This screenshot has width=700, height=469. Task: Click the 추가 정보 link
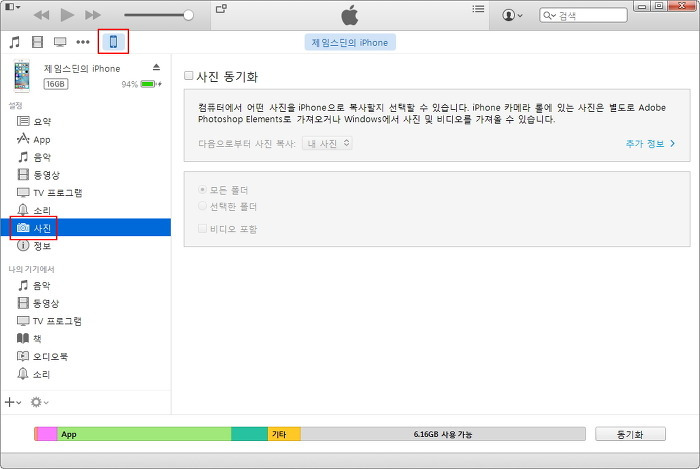650,144
